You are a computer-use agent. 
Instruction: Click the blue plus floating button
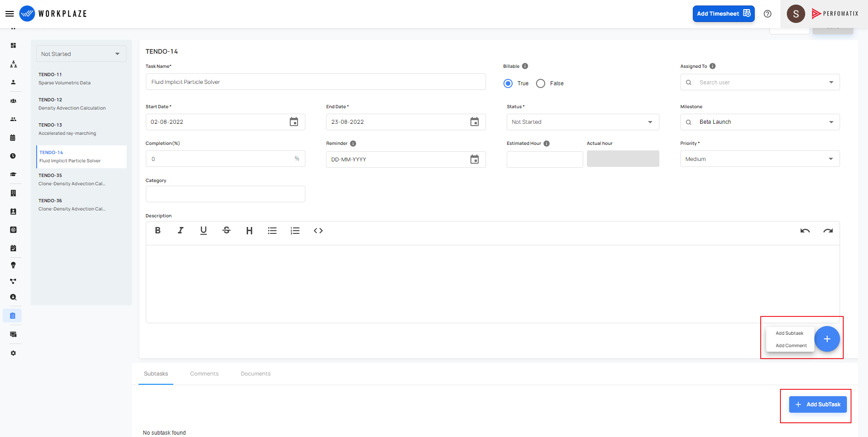[x=827, y=339]
